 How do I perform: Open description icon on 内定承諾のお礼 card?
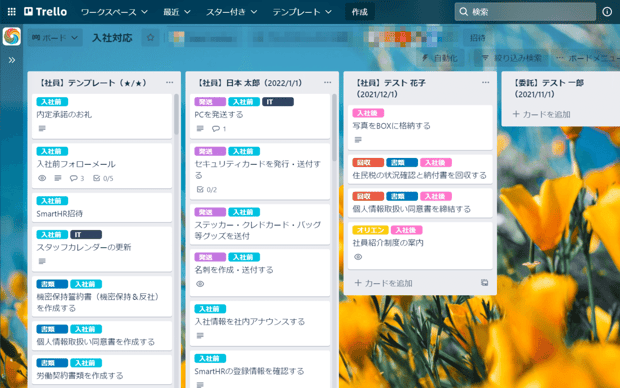[42, 129]
